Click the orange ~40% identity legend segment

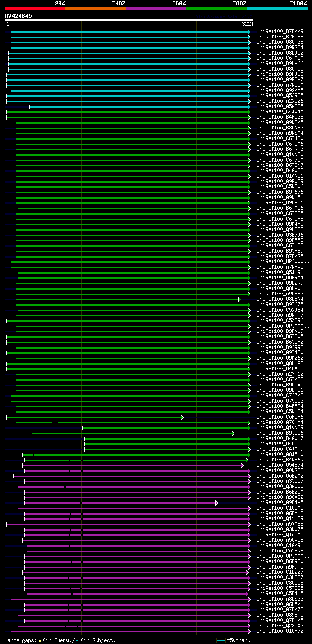click(96, 9)
